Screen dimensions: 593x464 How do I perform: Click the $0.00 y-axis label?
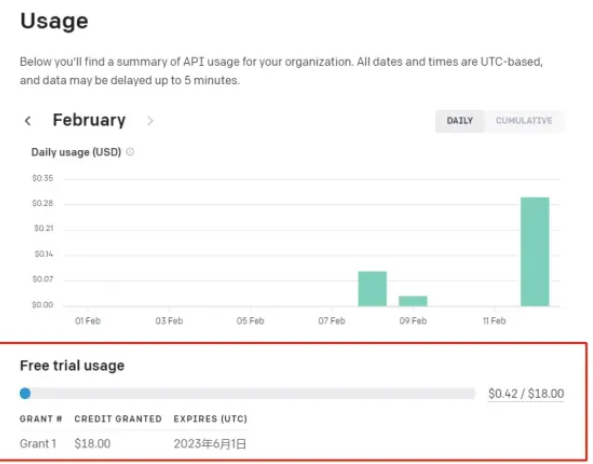click(x=43, y=305)
